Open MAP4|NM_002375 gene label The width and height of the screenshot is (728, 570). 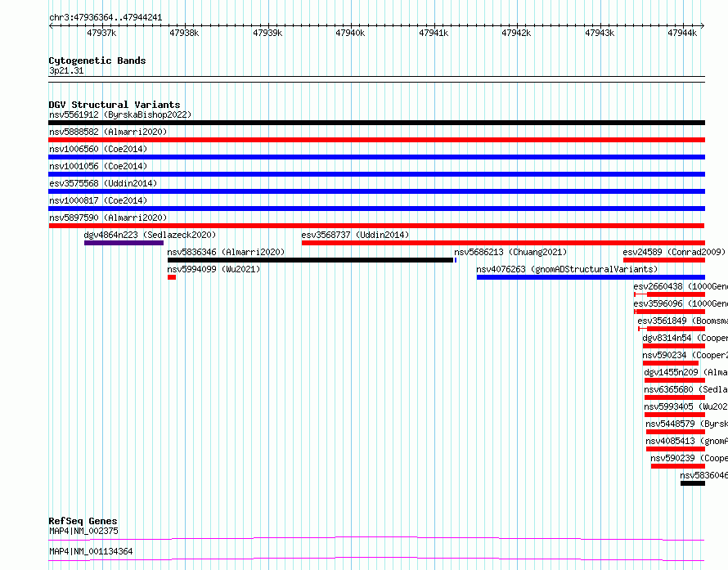tap(83, 531)
